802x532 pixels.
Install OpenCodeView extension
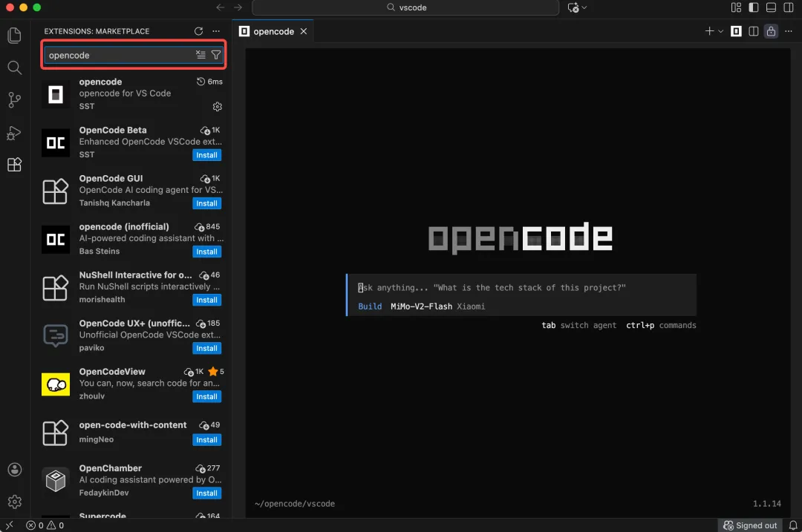[x=206, y=396]
